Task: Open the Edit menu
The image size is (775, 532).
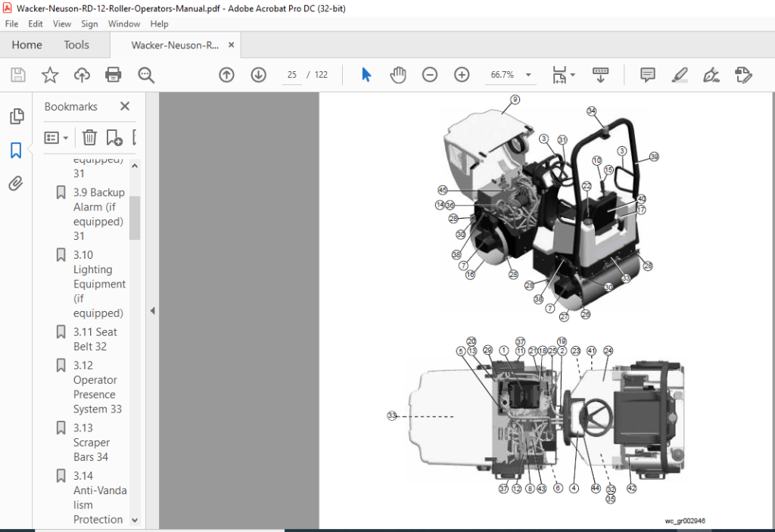Action: [35, 23]
